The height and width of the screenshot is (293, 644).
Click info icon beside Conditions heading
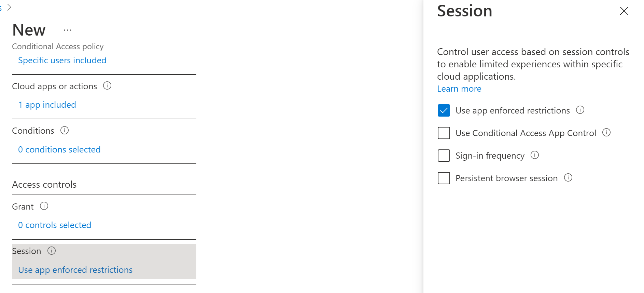(x=65, y=130)
